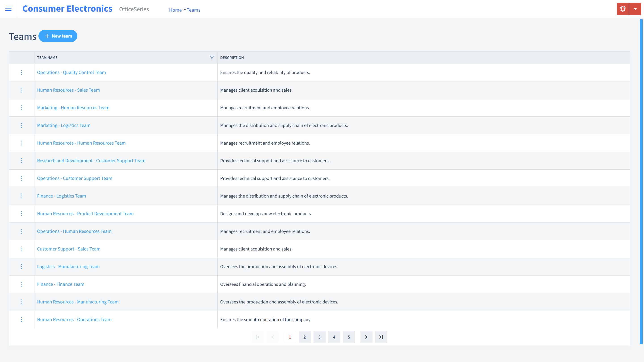
Task: Click the Teams breadcrumb menu item
Action: (193, 10)
